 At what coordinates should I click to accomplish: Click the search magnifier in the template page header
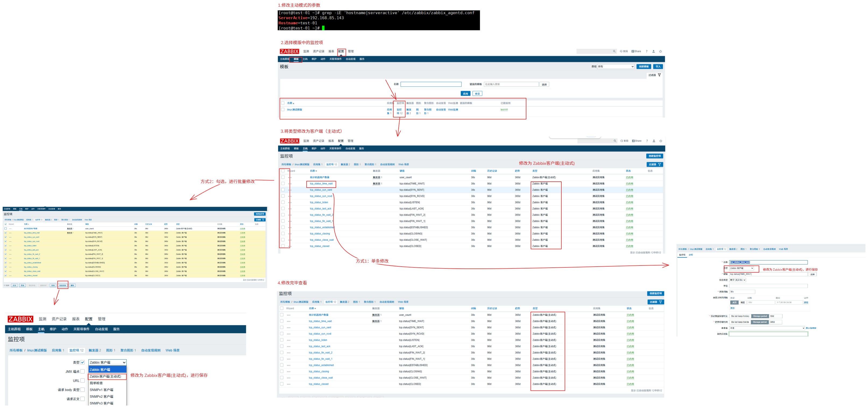tap(614, 52)
